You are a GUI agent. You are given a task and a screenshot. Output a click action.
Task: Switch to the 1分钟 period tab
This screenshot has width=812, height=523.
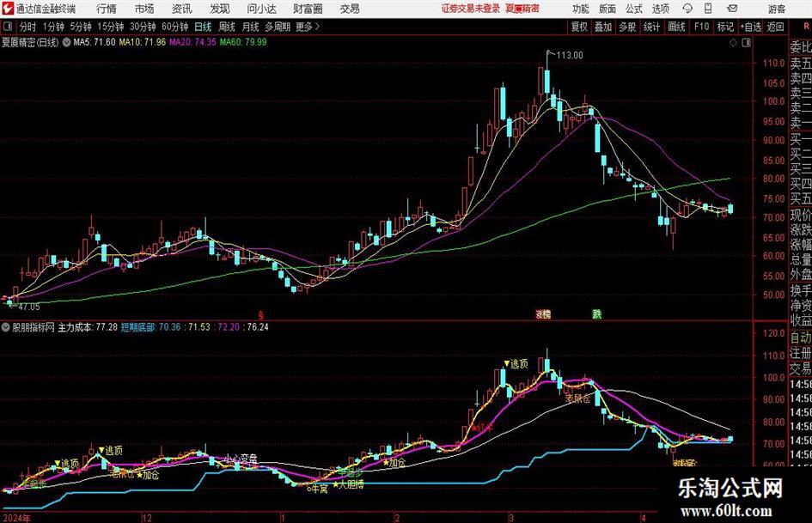[53, 27]
